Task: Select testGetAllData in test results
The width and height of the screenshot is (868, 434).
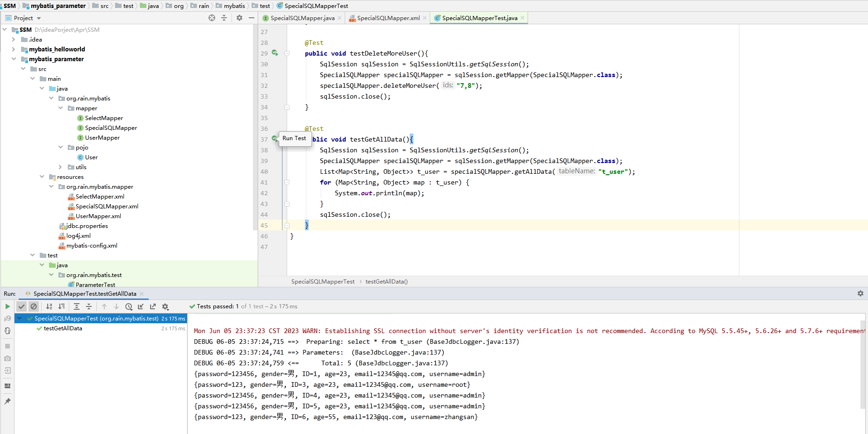Action: [63, 328]
